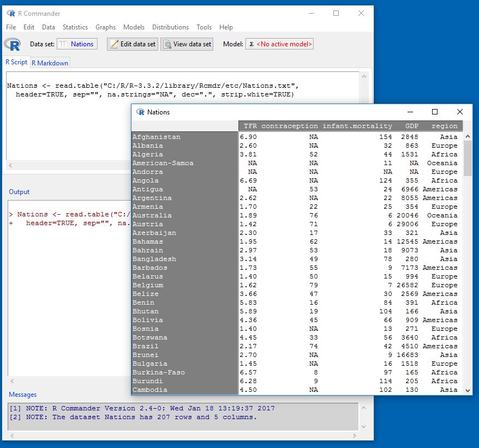This screenshot has width=479, height=448.
Task: Click Nations window scroll up arrow
Action: [468, 136]
